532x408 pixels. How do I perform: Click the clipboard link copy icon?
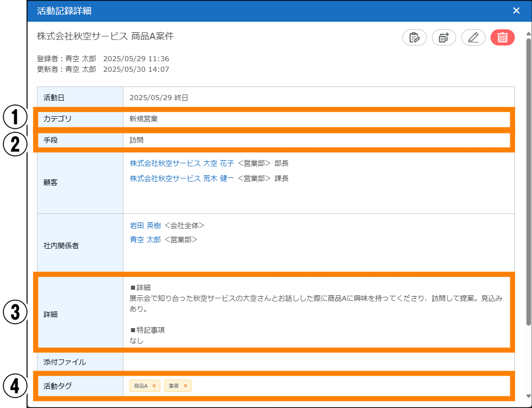[414, 38]
